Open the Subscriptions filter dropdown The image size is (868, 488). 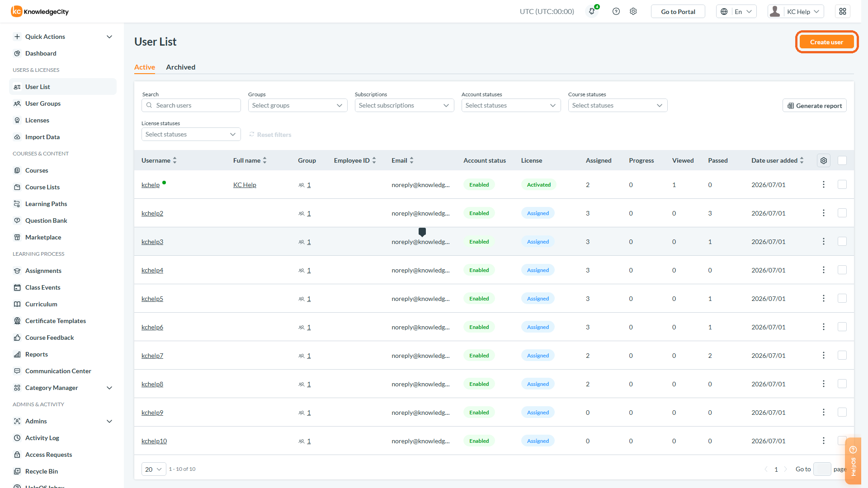(x=404, y=105)
